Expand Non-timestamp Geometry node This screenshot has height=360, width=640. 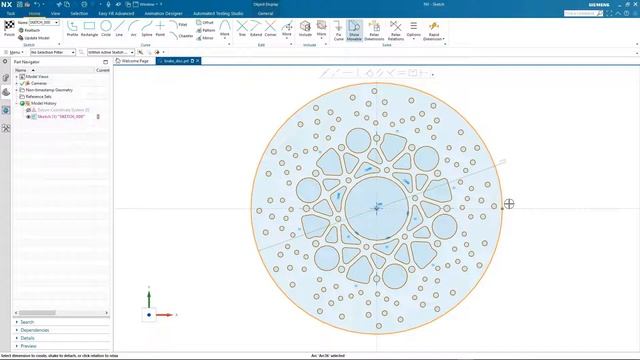pyautogui.click(x=17, y=90)
